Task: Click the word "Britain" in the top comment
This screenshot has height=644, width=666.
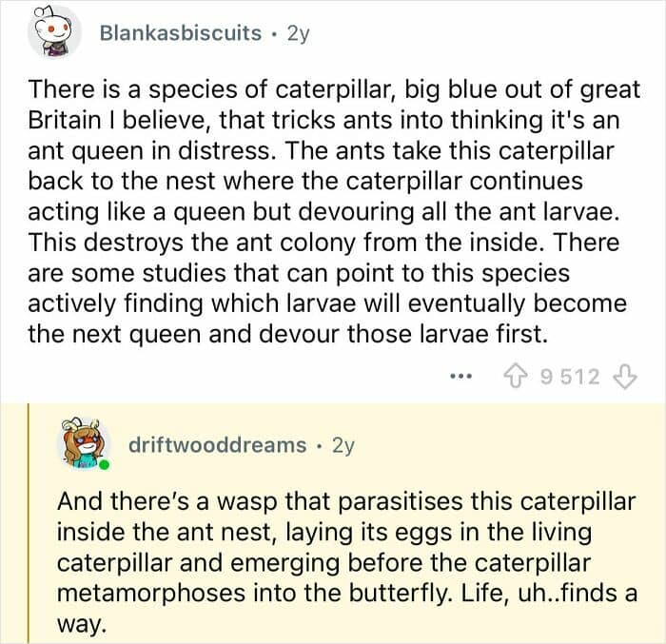Action: 69,120
